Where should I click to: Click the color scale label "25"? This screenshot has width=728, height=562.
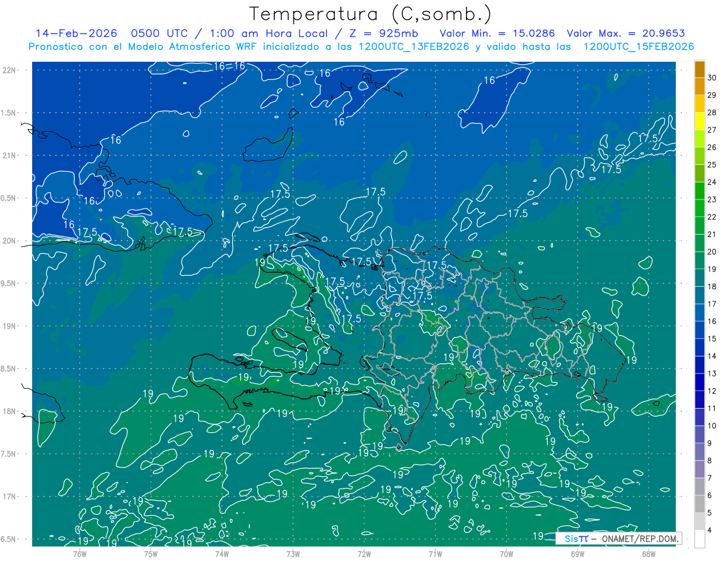tap(712, 165)
